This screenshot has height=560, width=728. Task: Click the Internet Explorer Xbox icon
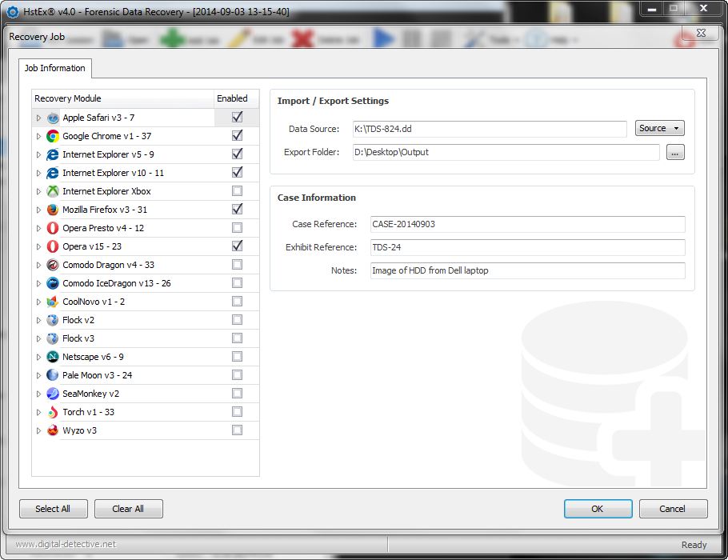point(53,191)
